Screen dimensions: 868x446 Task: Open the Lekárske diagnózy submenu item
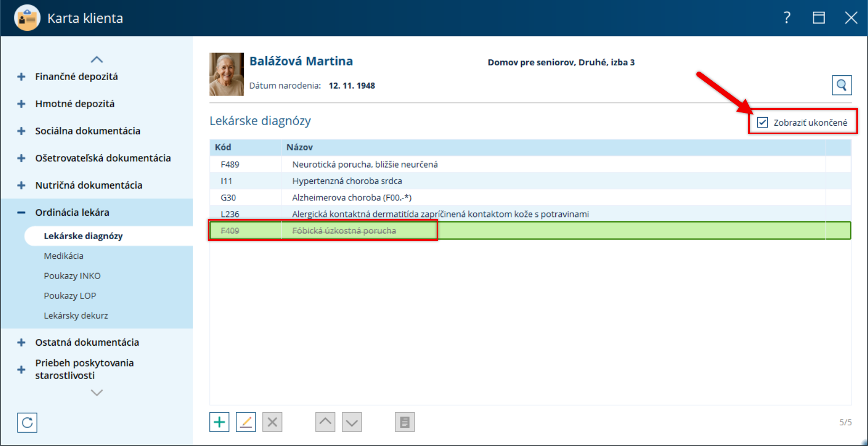(109, 236)
